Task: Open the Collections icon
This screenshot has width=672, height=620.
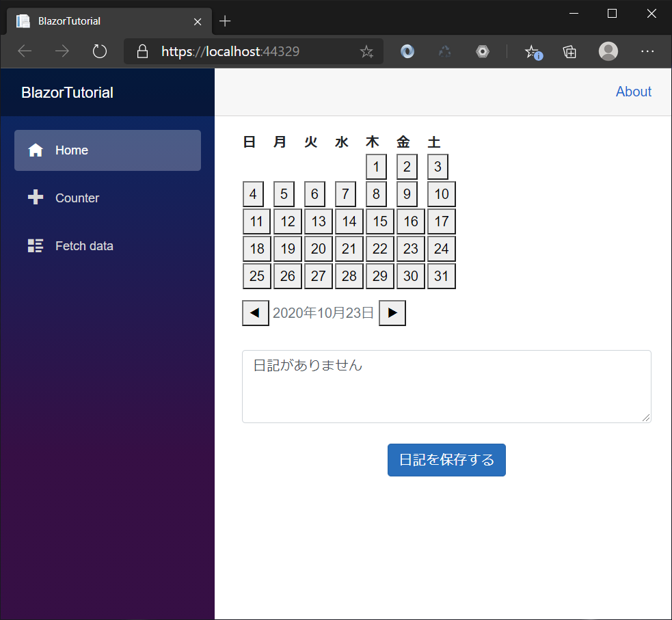Action: point(569,52)
